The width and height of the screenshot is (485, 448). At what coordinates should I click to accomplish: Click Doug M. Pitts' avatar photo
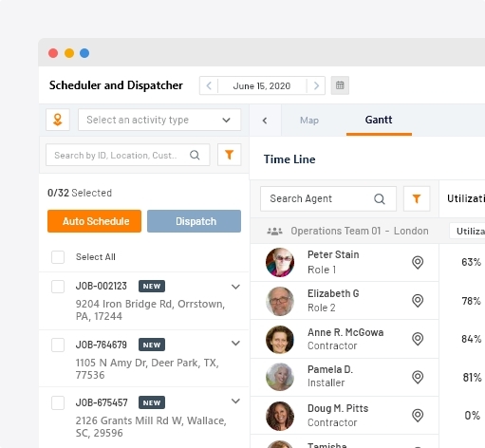pos(280,416)
